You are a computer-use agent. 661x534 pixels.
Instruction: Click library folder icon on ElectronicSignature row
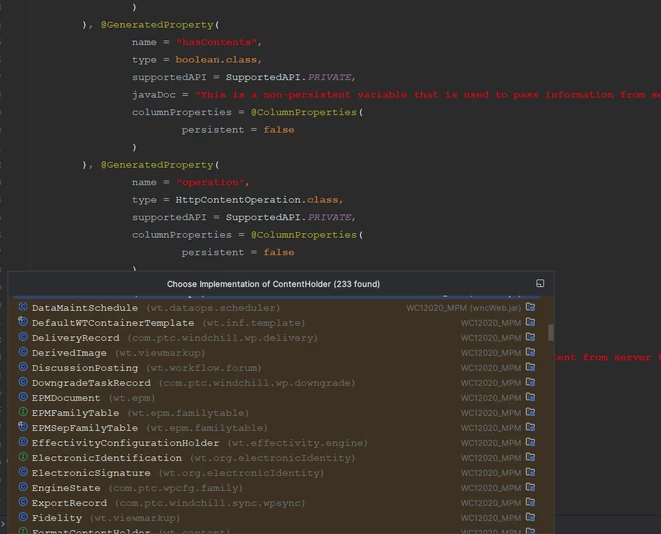530,472
